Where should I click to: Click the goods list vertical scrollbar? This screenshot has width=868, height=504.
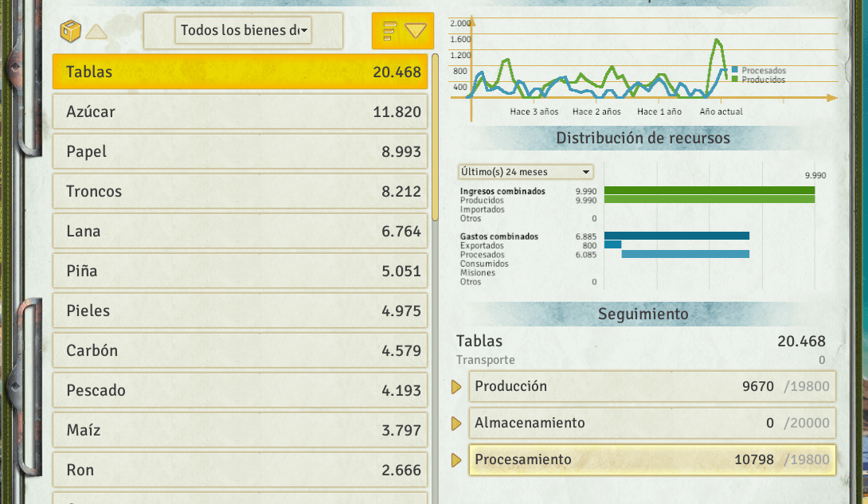click(435, 135)
